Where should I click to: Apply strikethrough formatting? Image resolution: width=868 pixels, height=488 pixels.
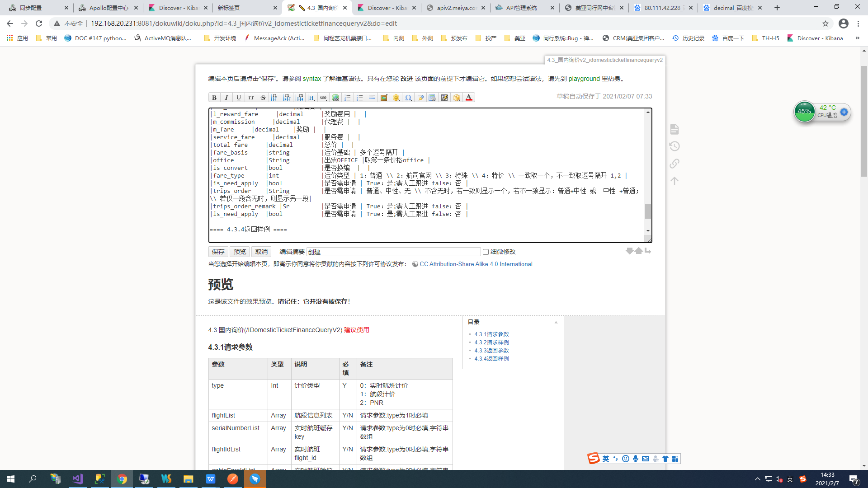(x=263, y=98)
